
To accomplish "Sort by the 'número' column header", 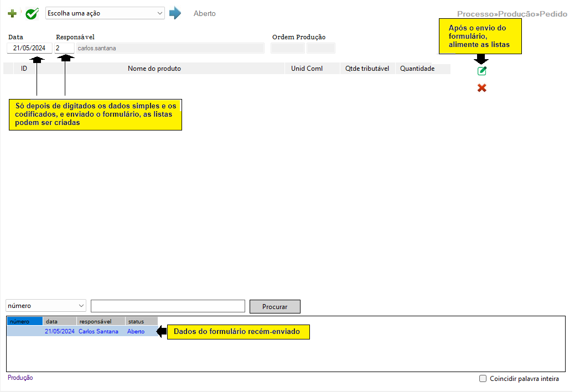I will click(25, 321).
